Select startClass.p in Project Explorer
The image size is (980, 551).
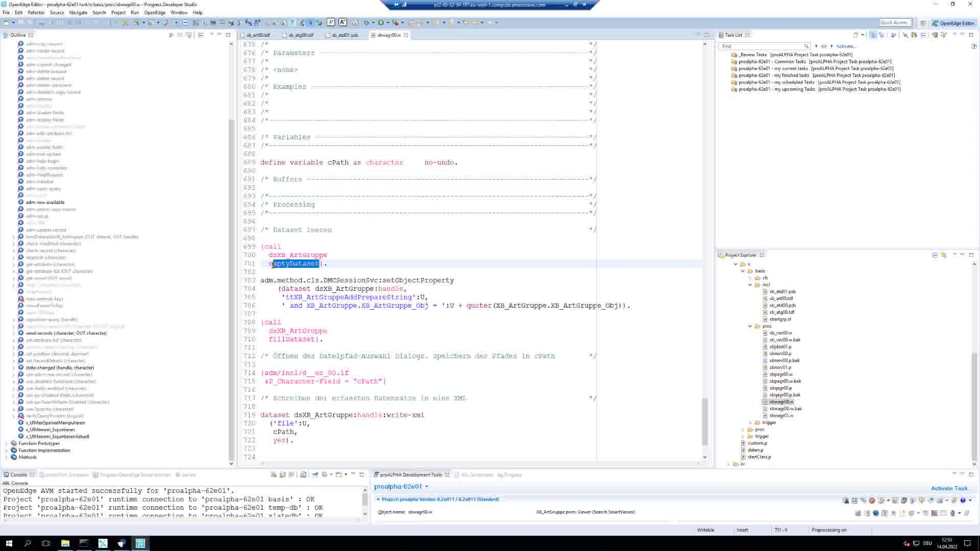pyautogui.click(x=759, y=457)
